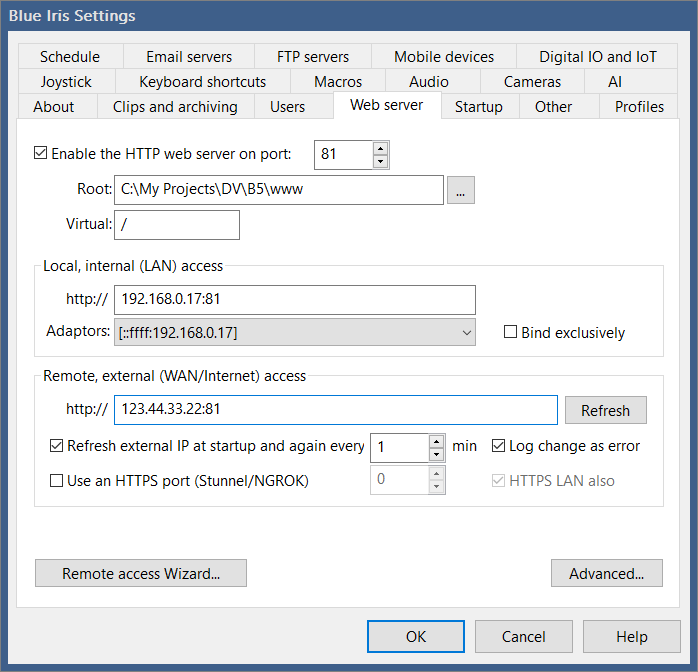Screen dimensions: 698x672
Task: Switch to the Joystick tab
Action: click(x=66, y=81)
